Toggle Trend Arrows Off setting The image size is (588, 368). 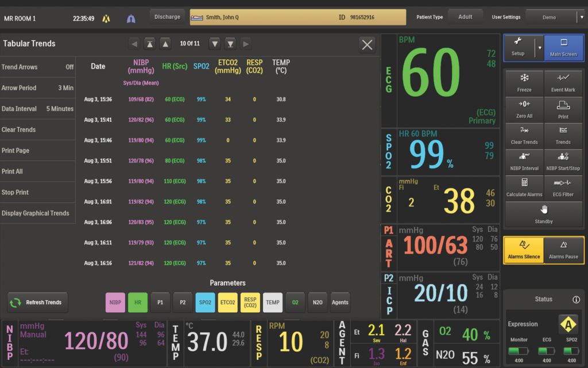point(37,67)
